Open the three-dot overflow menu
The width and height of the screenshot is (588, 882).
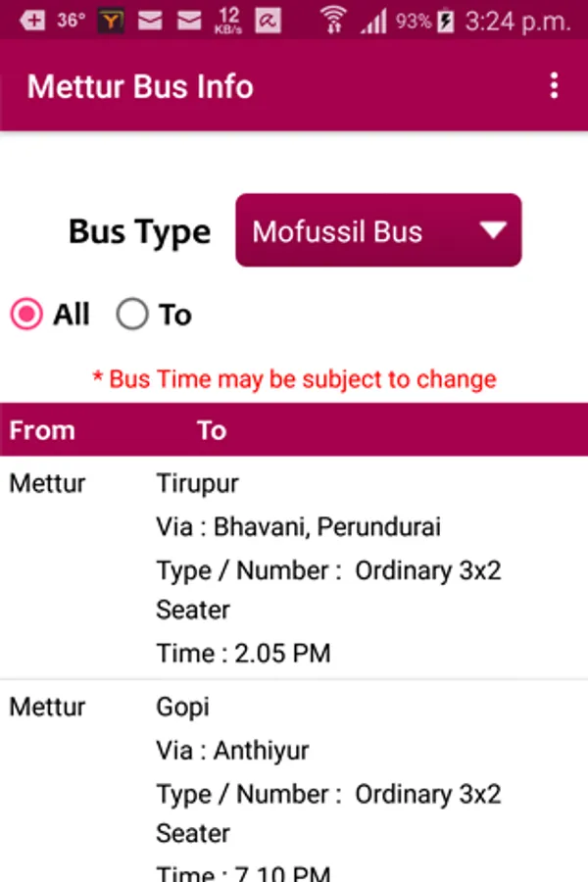554,86
